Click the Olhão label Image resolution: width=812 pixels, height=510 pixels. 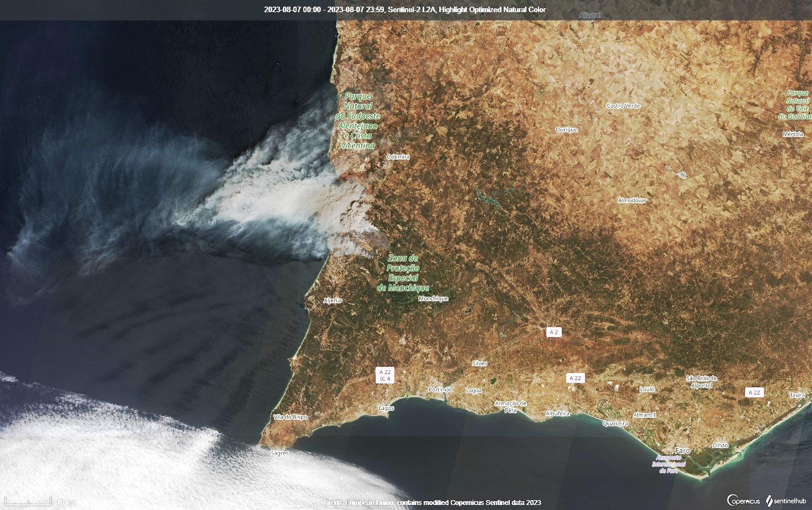click(720, 445)
